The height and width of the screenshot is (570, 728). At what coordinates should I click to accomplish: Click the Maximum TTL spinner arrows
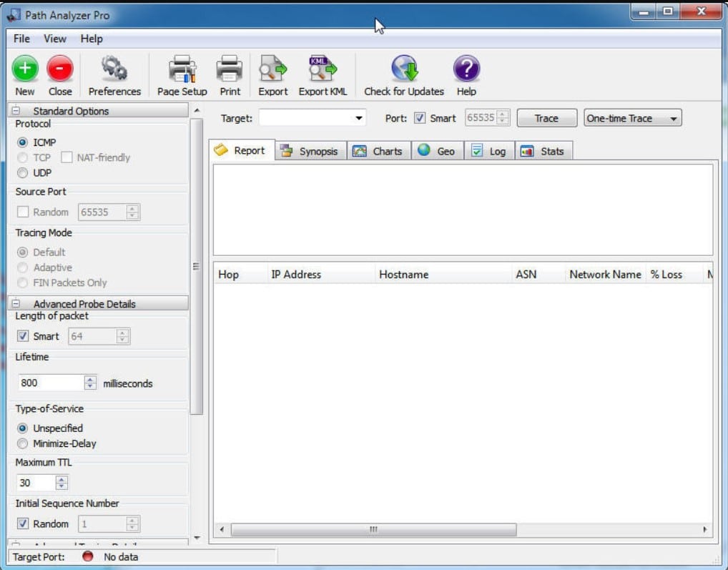coord(62,482)
